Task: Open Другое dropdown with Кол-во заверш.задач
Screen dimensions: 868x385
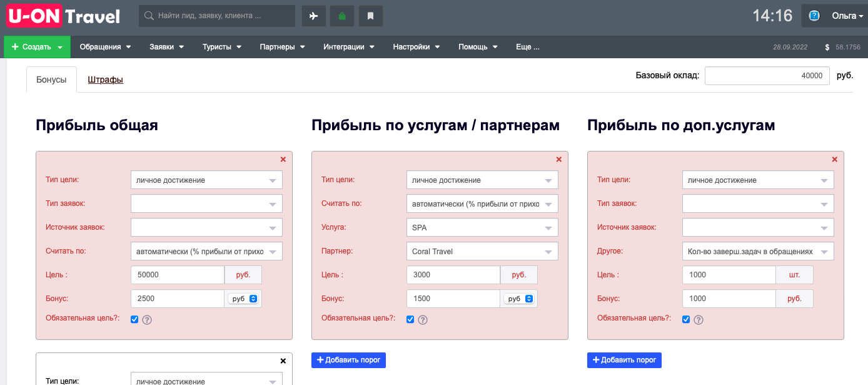Action: tap(758, 251)
